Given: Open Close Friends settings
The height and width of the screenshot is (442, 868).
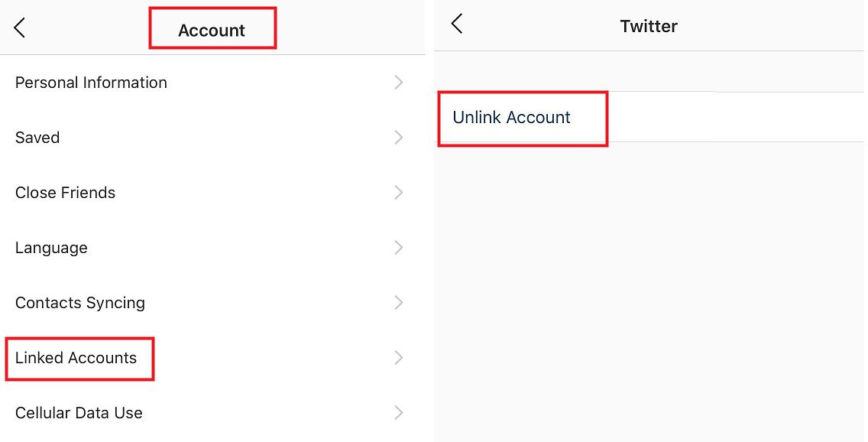Looking at the screenshot, I should pos(65,193).
